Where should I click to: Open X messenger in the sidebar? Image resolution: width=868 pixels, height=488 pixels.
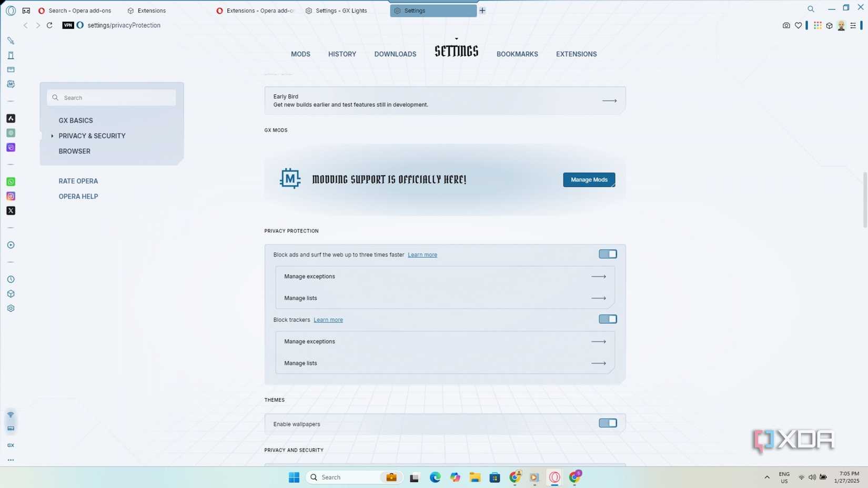click(11, 210)
